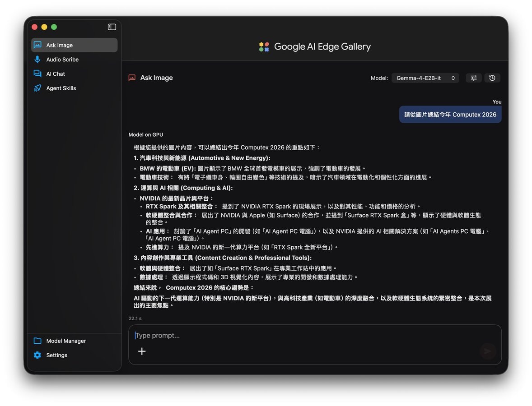Click the Agent Skills rocket icon
This screenshot has height=406, width=532.
(37, 88)
